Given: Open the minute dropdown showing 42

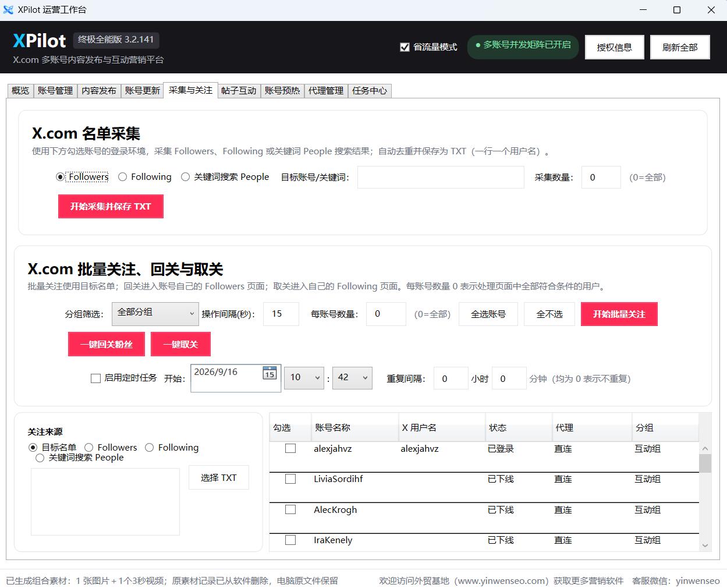Looking at the screenshot, I should pos(352,378).
